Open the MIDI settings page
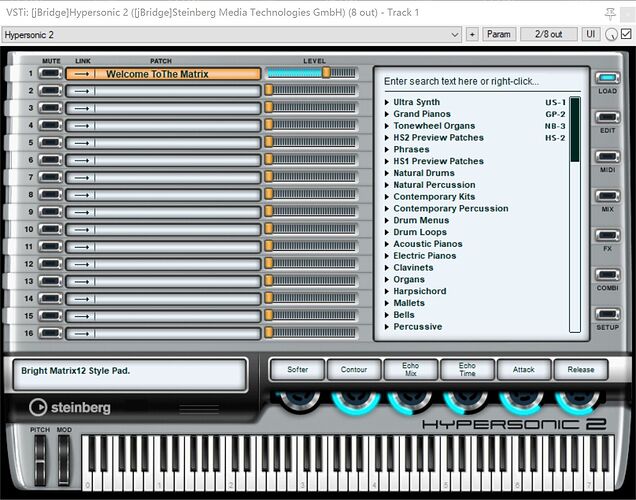Image resolution: width=636 pixels, height=500 pixels. (607, 158)
